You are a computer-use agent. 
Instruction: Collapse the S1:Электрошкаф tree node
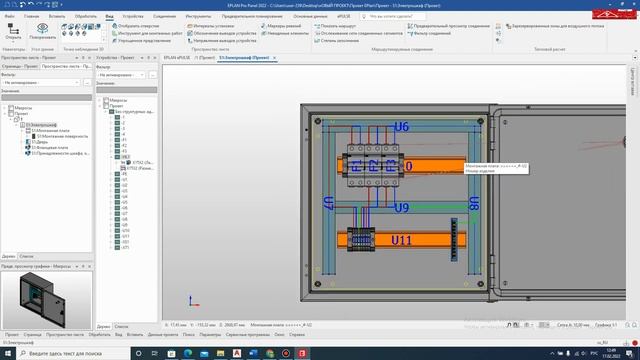click(x=16, y=125)
